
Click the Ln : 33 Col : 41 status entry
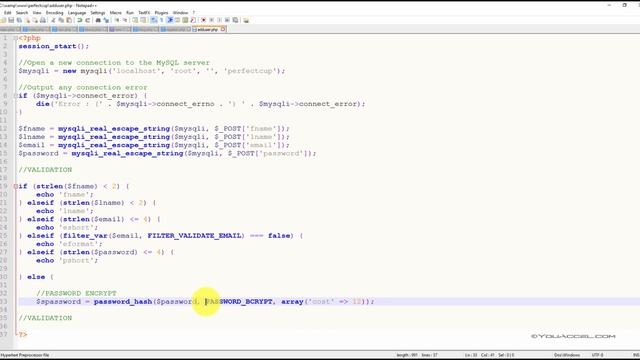489,355
